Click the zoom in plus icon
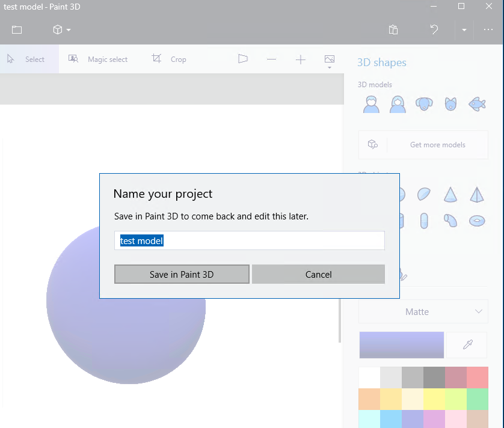The width and height of the screenshot is (504, 428). point(301,60)
